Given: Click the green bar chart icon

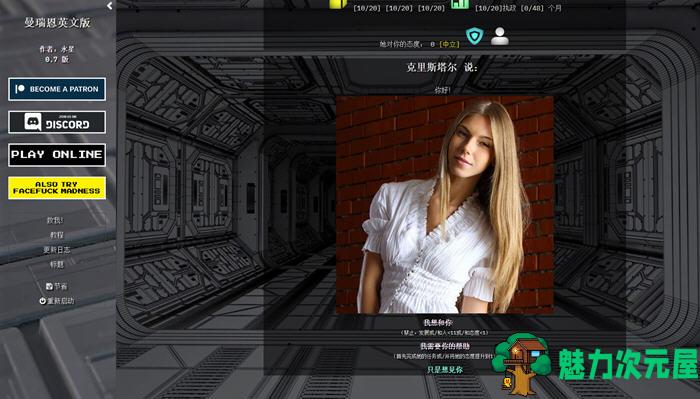Looking at the screenshot, I should [460, 4].
